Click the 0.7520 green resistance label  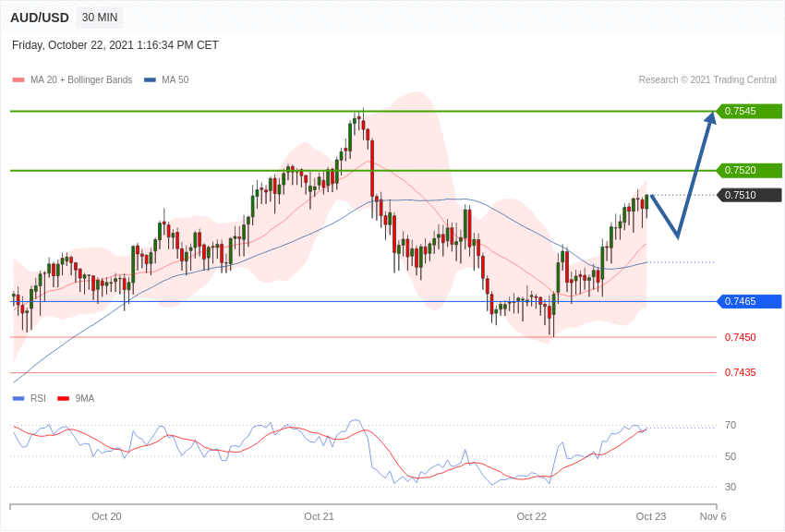tap(750, 170)
